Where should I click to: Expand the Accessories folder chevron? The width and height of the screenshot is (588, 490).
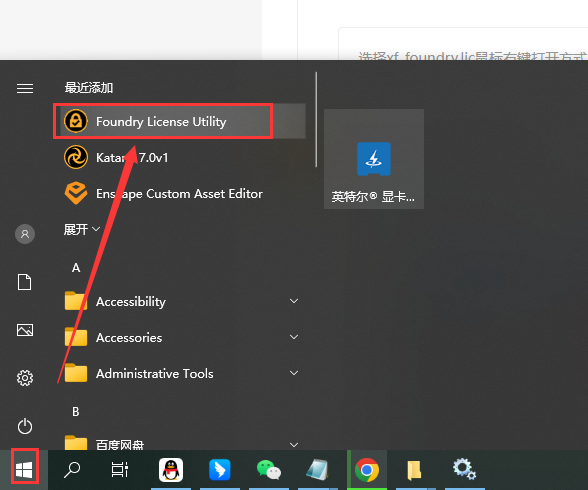[294, 337]
